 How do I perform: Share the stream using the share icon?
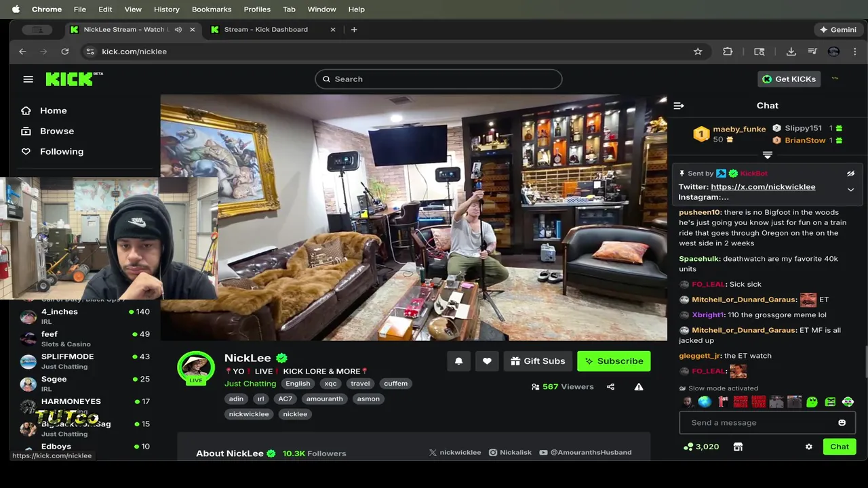coord(610,387)
